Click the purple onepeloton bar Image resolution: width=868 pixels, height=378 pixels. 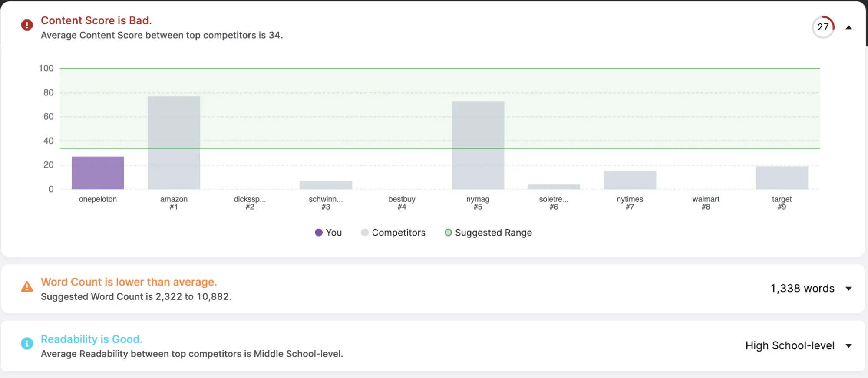point(98,173)
